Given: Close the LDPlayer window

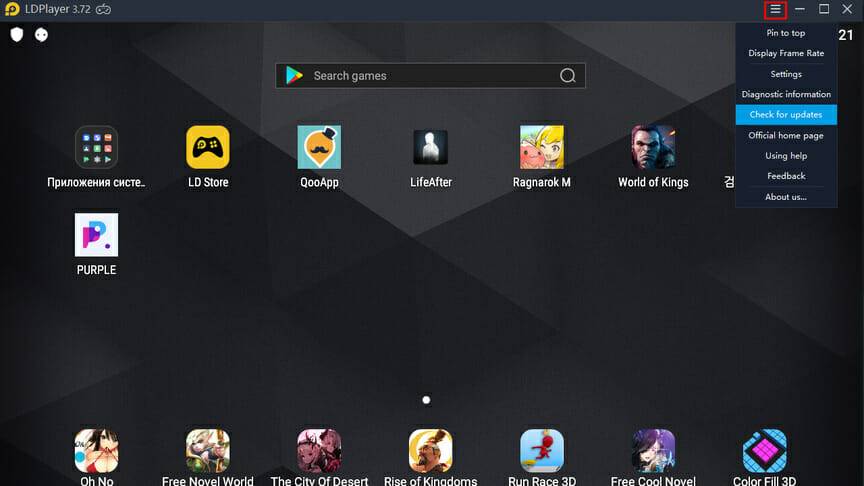Looking at the screenshot, I should pos(847,9).
